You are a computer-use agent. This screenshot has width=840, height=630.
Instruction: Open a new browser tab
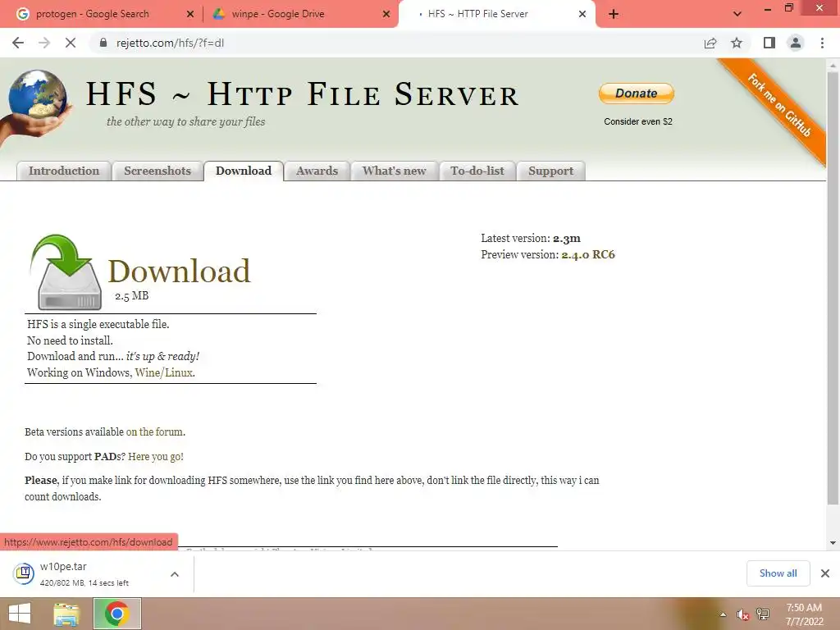click(x=614, y=14)
